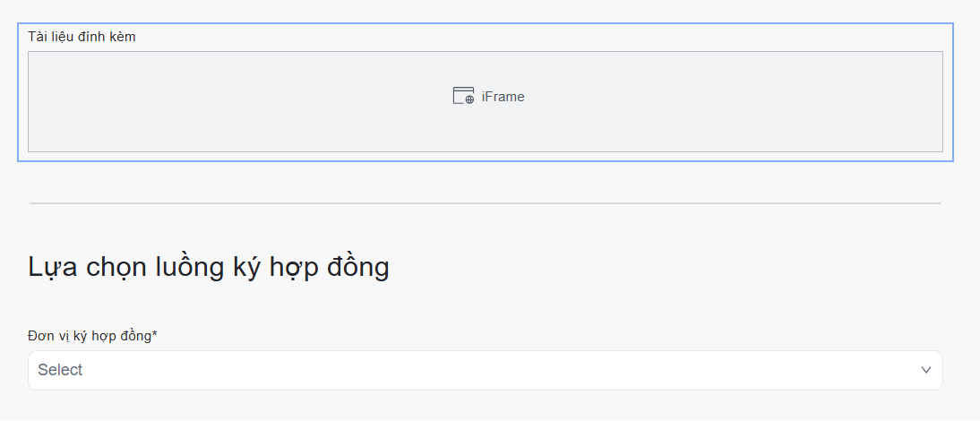Click the chevron arrow in the Select box

click(926, 370)
